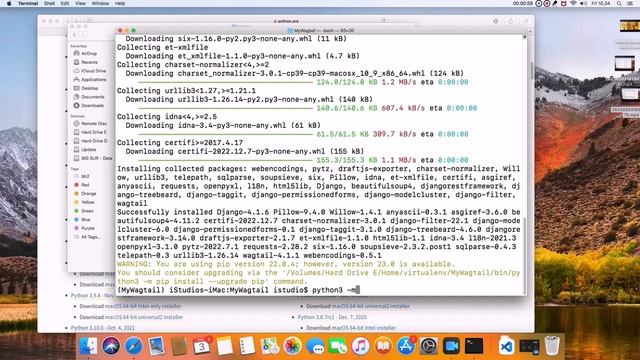Open the Shell menu

49,3
